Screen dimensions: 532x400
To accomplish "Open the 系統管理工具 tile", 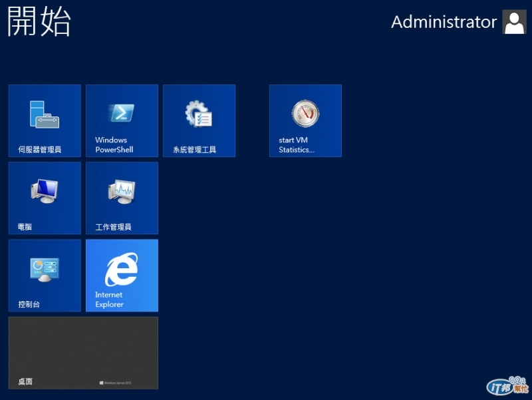I will coord(199,121).
